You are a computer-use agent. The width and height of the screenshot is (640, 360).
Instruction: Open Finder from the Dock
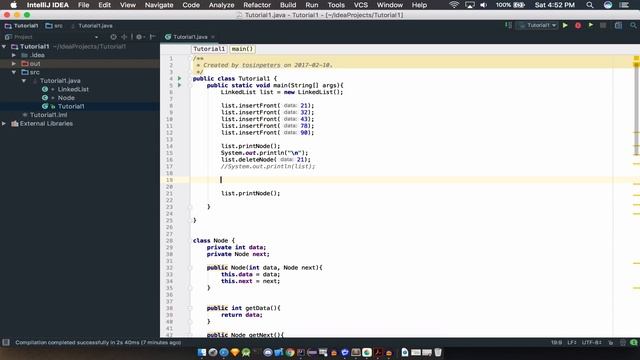click(202, 353)
